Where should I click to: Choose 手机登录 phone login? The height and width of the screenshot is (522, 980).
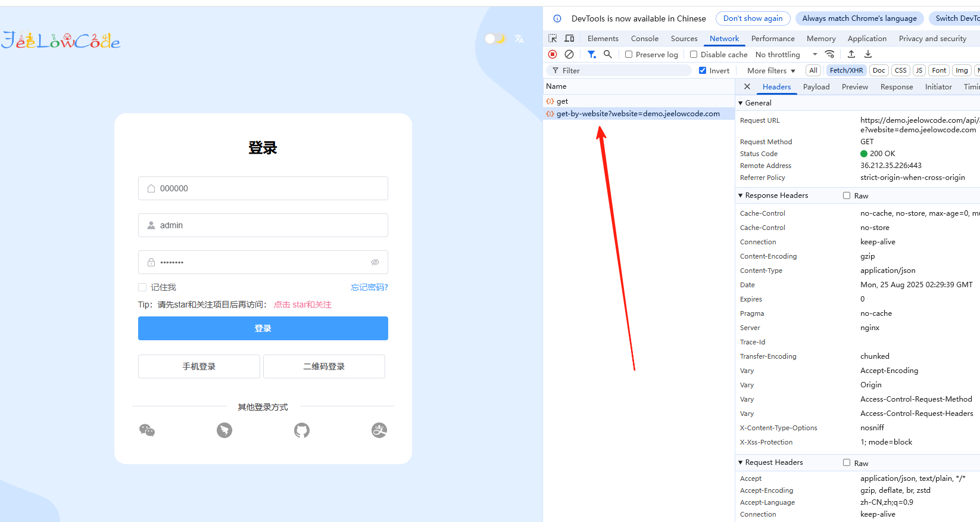click(x=199, y=366)
